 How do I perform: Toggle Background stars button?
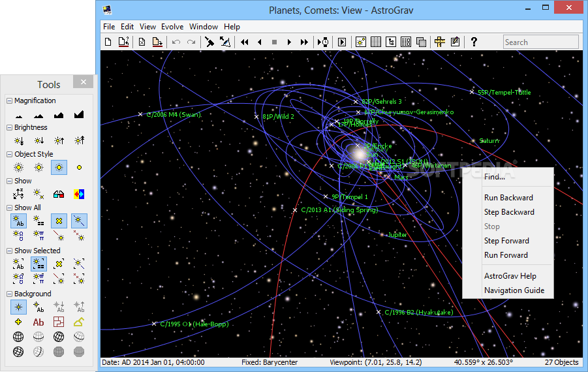18,307
